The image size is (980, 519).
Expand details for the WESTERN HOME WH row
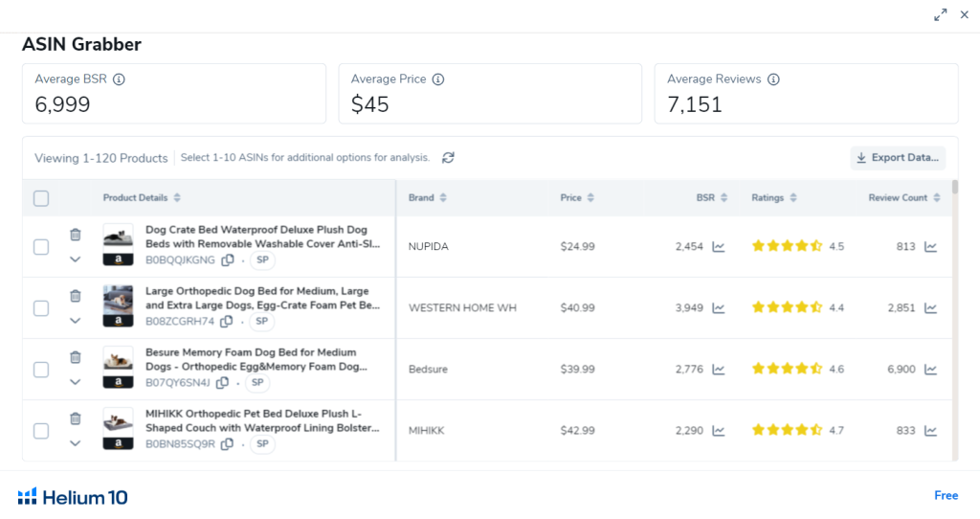tap(75, 321)
